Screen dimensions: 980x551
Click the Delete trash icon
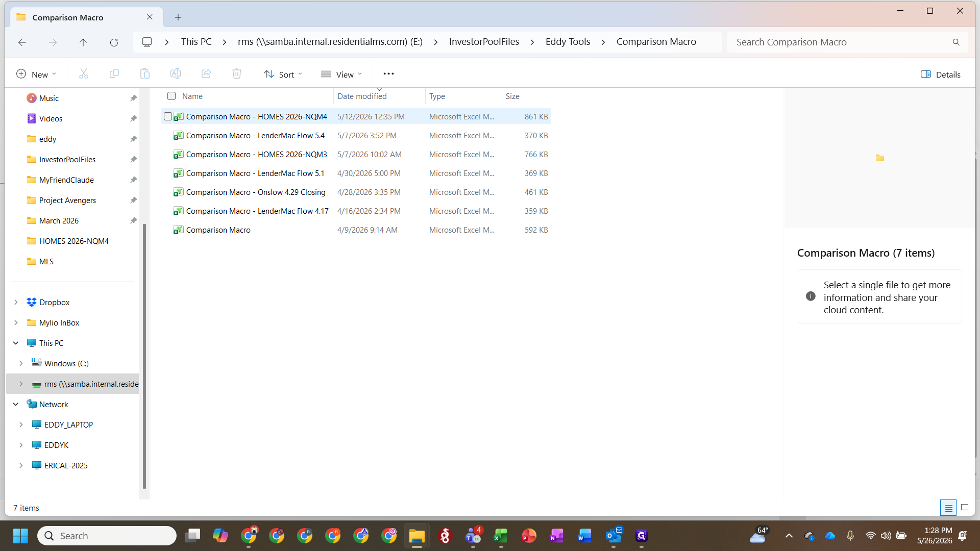237,74
